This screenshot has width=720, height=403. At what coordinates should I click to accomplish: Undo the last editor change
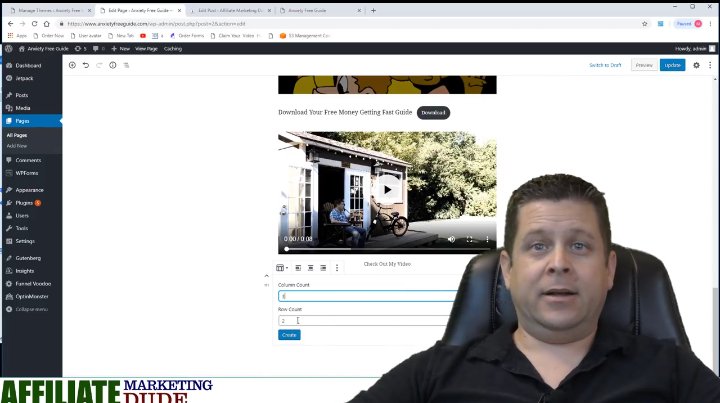coord(86,65)
